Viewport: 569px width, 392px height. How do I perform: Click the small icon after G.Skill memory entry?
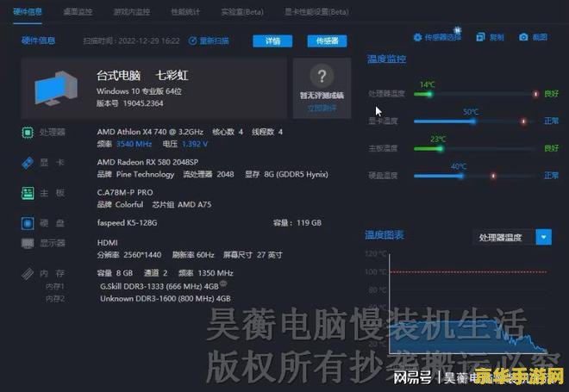(223, 283)
